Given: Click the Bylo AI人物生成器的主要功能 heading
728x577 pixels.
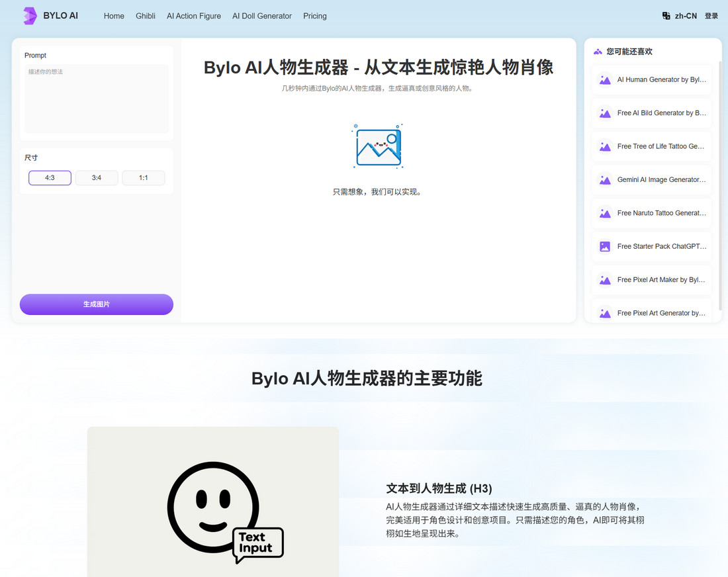Looking at the screenshot, I should tap(367, 378).
